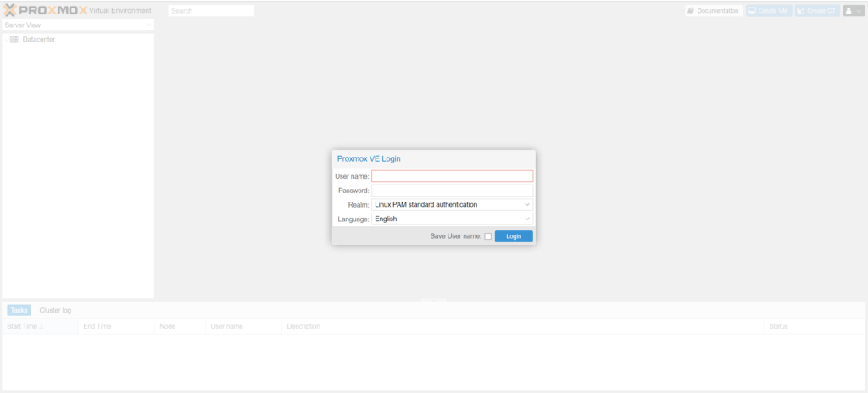Click the Description column header
Screen dimensions: 868x393
pos(522,326)
